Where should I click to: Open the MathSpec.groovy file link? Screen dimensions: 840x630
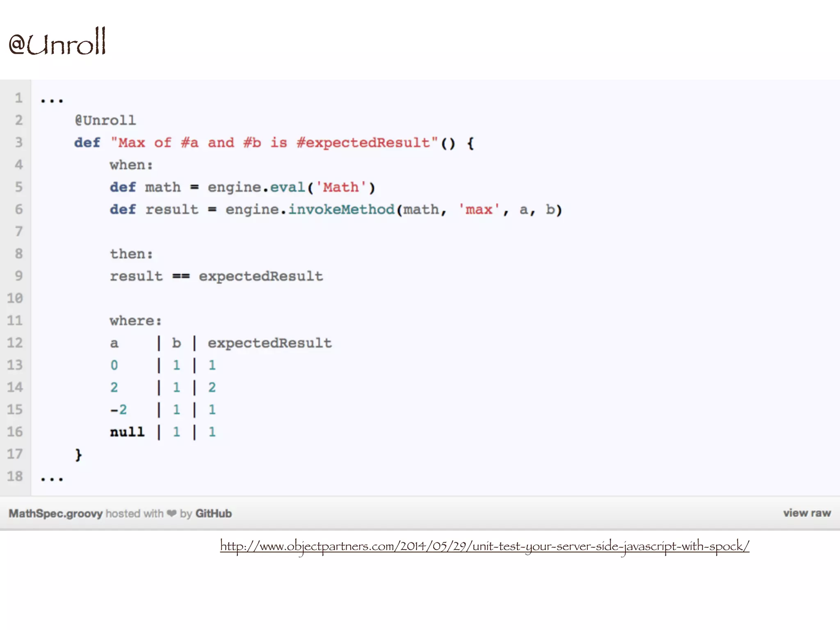click(x=55, y=514)
